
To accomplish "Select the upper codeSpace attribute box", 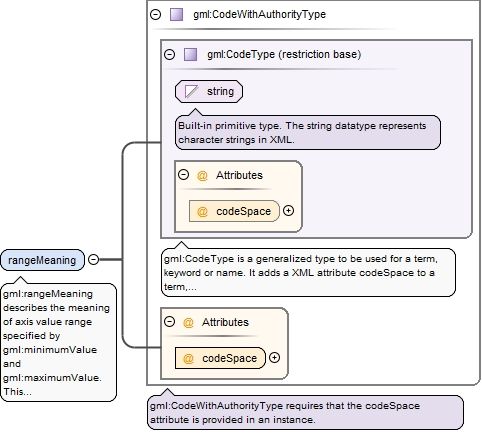I will pos(234,211).
